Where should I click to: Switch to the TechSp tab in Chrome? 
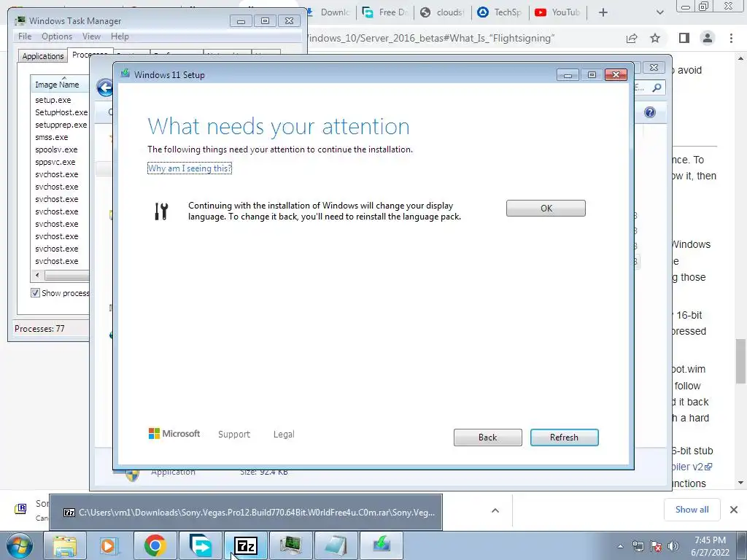click(500, 12)
